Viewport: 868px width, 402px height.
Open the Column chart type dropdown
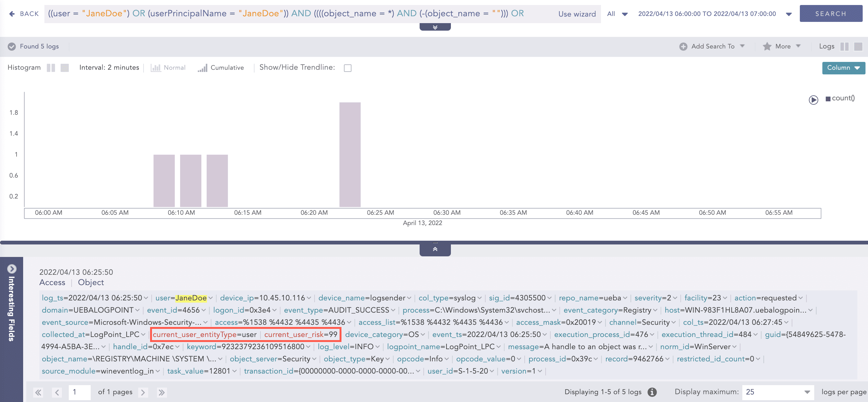(843, 68)
